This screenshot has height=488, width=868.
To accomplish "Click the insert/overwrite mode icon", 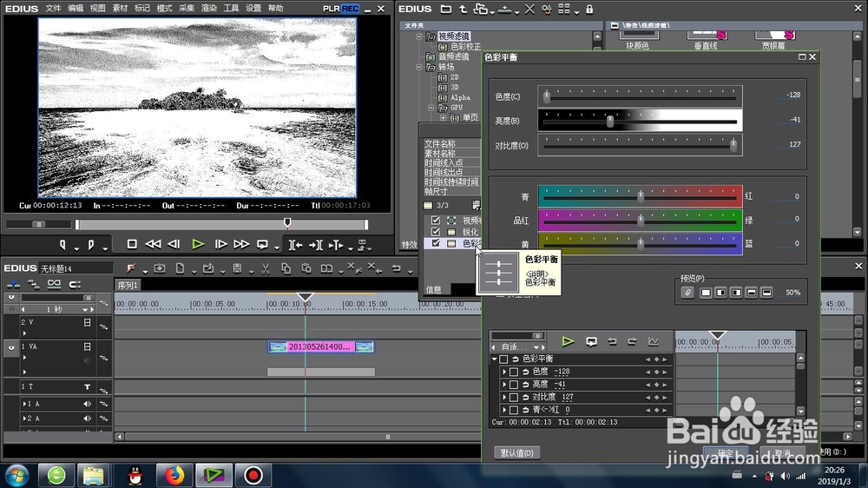I will 13,285.
